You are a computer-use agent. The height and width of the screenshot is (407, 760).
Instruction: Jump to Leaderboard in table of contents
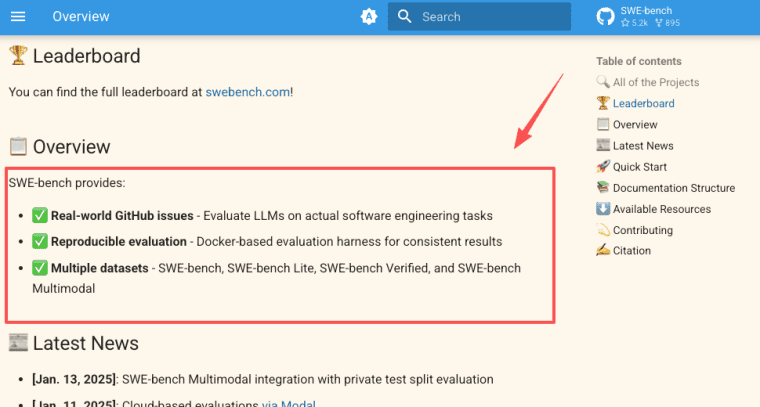point(643,103)
